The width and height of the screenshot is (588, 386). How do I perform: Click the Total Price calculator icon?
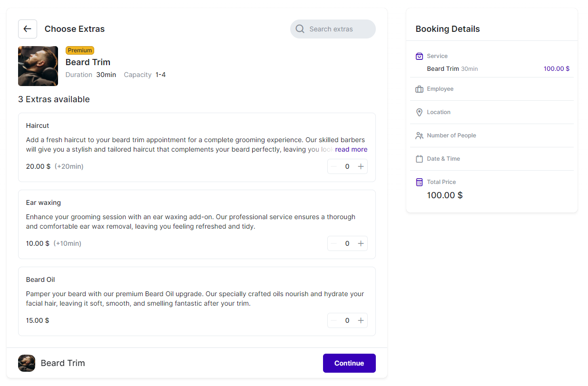coord(419,182)
